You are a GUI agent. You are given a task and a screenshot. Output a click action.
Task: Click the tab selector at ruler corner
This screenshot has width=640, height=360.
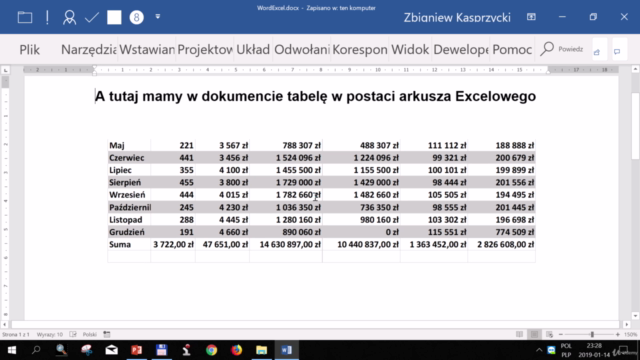[5, 70]
